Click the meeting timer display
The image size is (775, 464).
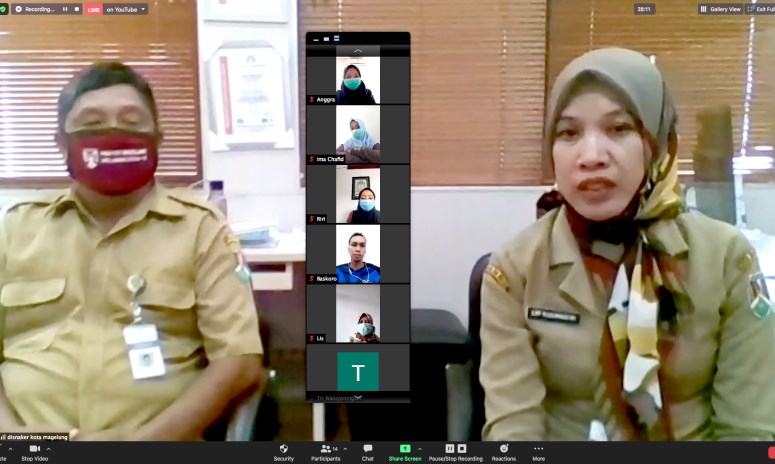click(x=644, y=9)
